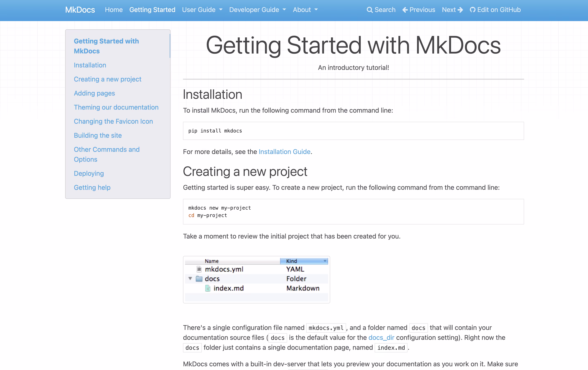Navigate to Adding pages section
The image size is (588, 370).
pos(94,93)
